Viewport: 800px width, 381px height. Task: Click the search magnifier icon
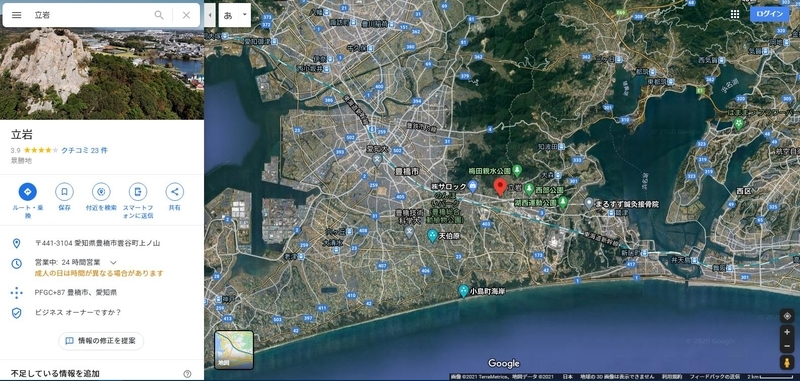(159, 15)
